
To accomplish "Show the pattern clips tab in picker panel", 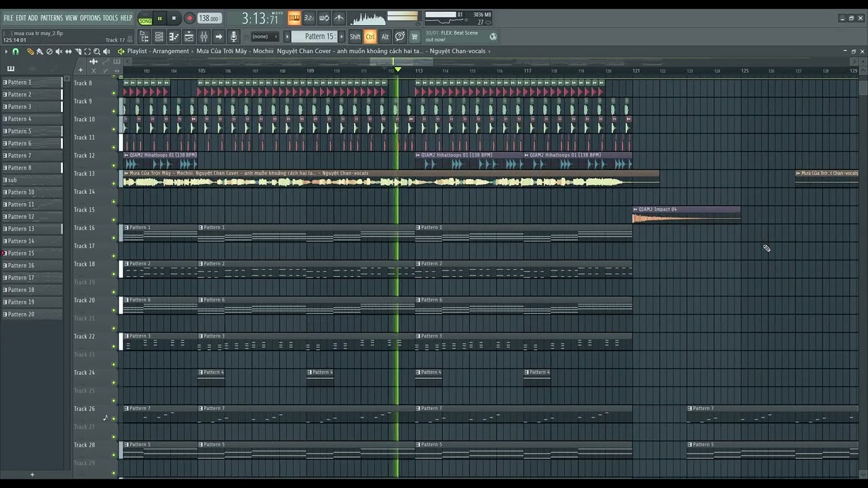I will tap(11, 68).
